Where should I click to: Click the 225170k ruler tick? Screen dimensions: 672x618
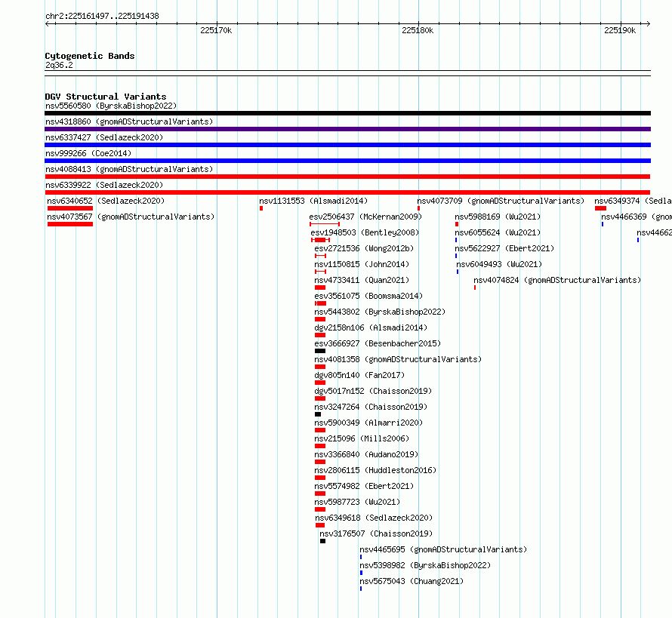coord(216,30)
